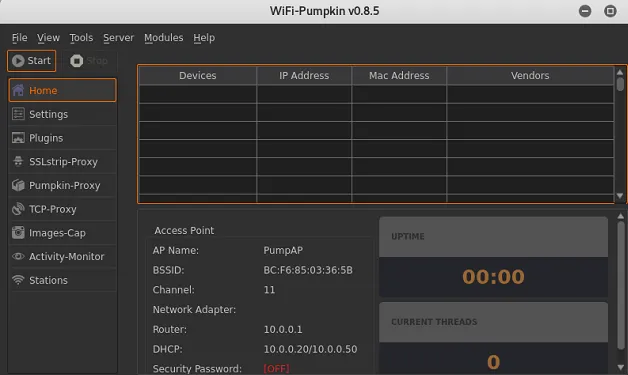Select the Stations wifi icon

[x=18, y=280]
